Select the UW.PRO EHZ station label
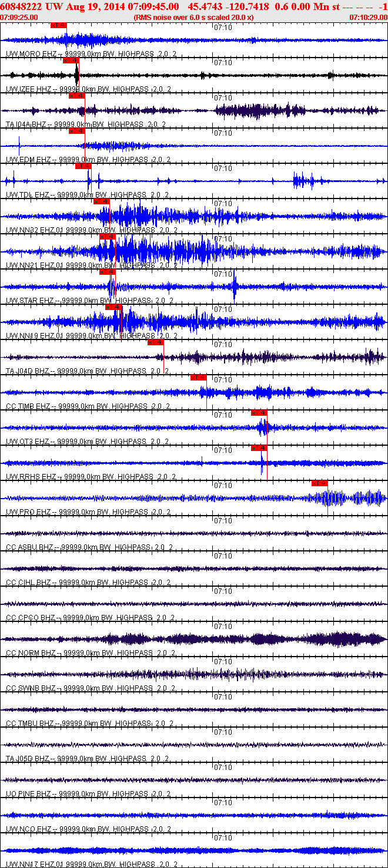Viewport: 388px width, 868px height. [28, 512]
